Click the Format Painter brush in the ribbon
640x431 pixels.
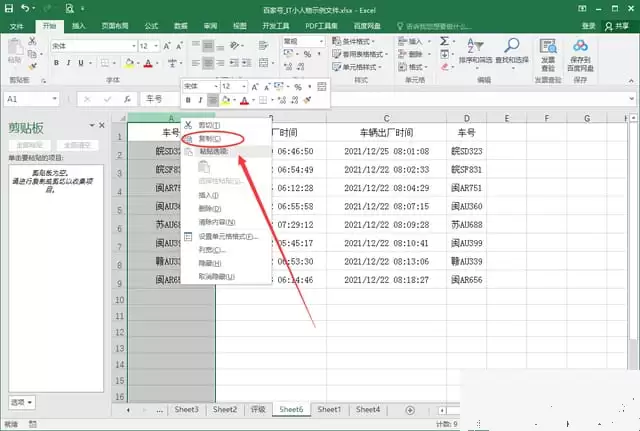[33, 66]
